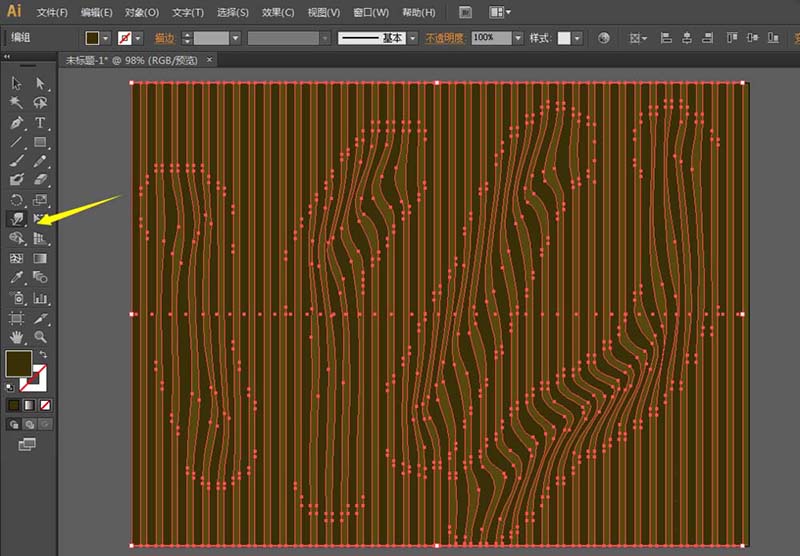Click Vertical Align Top button
Viewport: 800px width, 556px height.
(x=732, y=38)
